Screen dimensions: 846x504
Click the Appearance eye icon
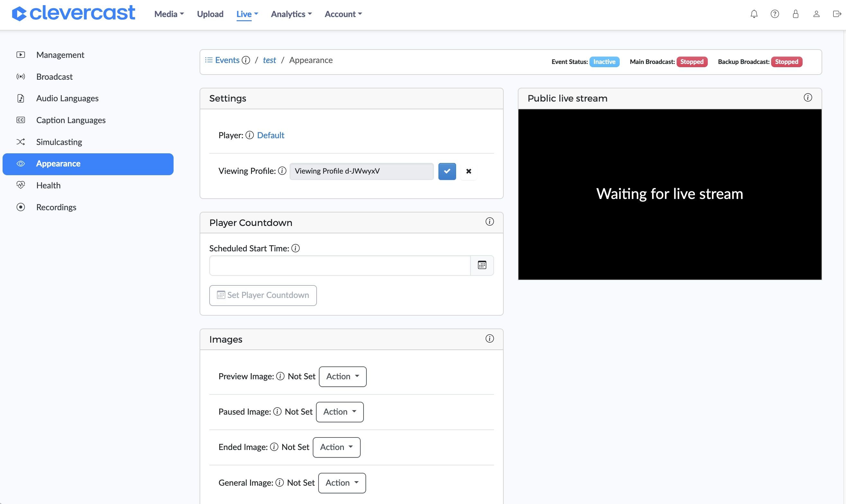tap(21, 164)
